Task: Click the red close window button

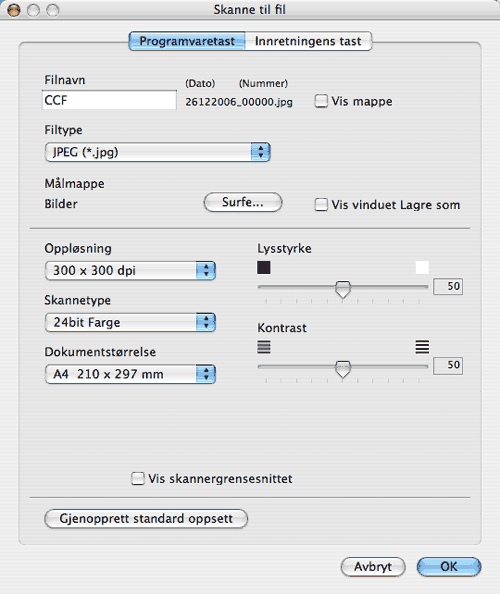Action: pyautogui.click(x=14, y=10)
